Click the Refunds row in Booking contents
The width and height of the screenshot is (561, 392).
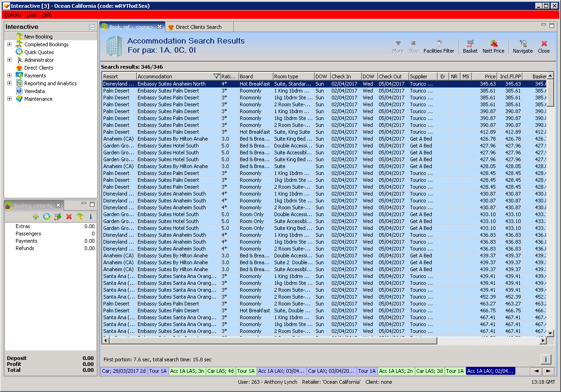[x=50, y=248]
